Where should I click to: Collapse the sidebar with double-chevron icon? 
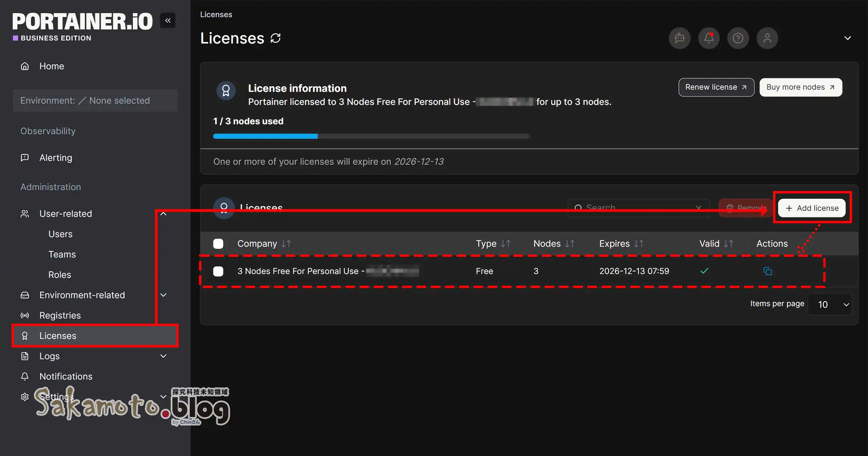[168, 21]
